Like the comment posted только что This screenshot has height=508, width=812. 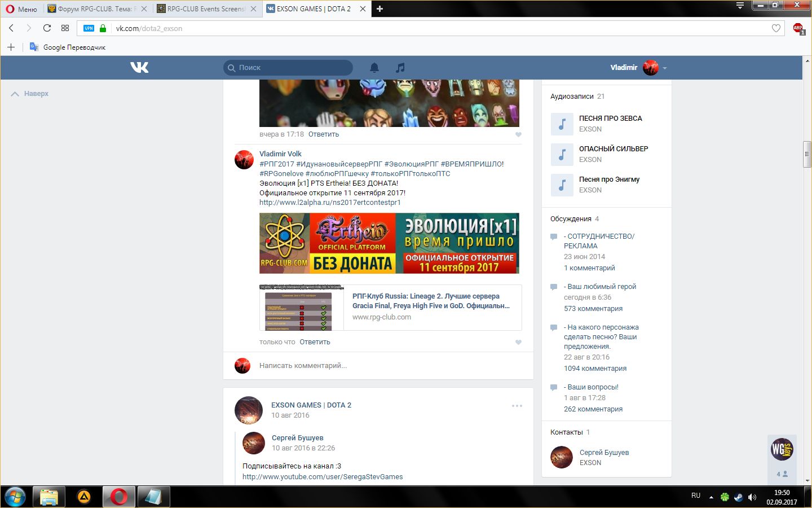[518, 342]
